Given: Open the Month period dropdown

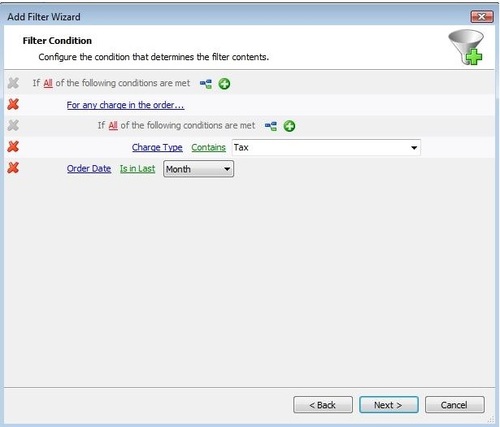Looking at the screenshot, I should [x=198, y=169].
